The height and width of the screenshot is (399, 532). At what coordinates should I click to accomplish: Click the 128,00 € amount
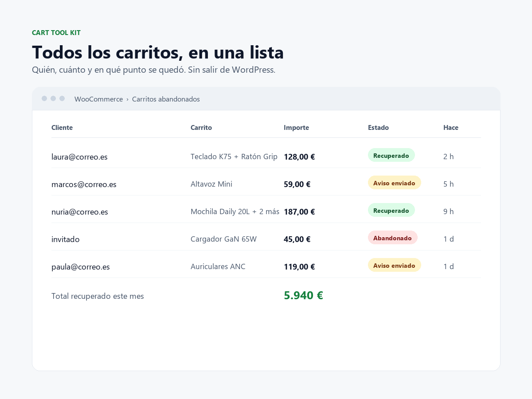click(299, 156)
